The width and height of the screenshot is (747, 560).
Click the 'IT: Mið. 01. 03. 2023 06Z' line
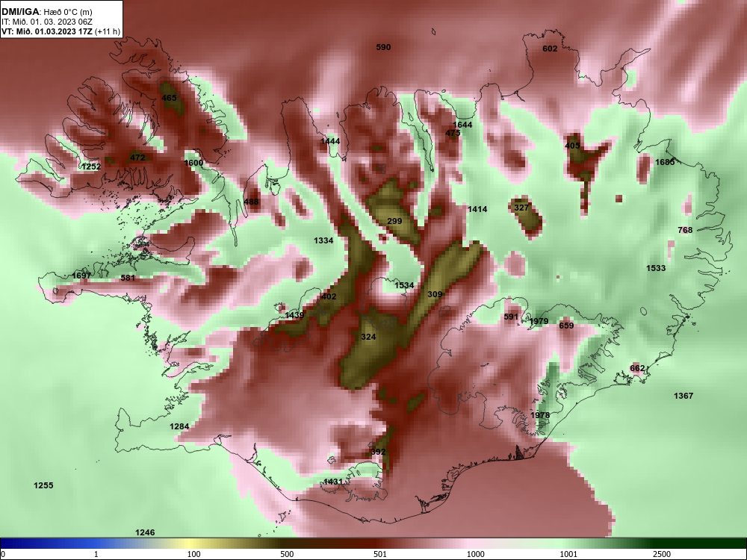[x=46, y=22]
